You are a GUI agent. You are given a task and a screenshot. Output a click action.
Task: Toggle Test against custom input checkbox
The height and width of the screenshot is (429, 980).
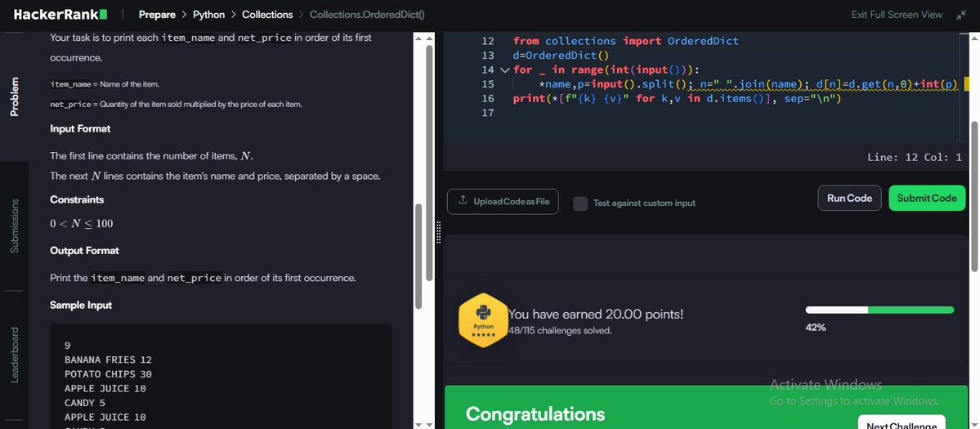(x=580, y=203)
